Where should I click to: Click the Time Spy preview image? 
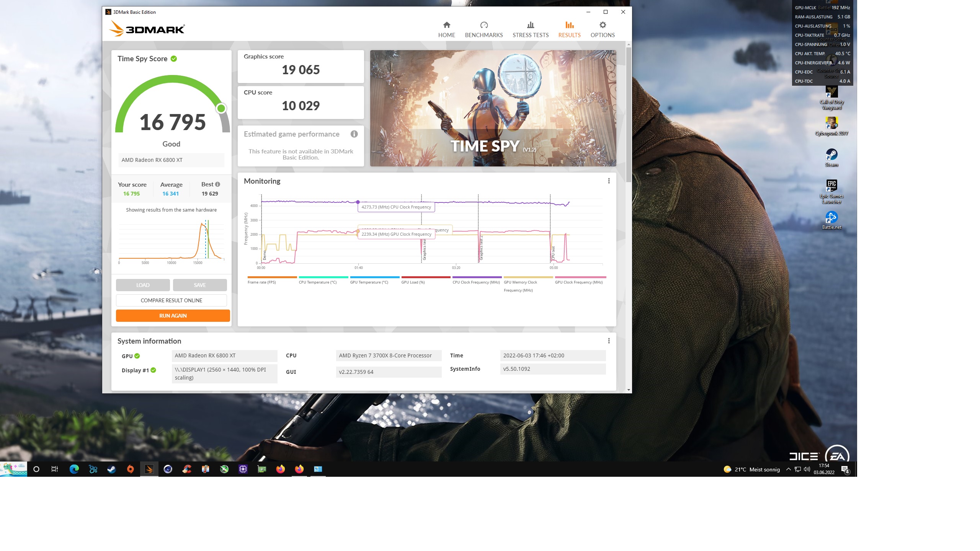coord(493,108)
